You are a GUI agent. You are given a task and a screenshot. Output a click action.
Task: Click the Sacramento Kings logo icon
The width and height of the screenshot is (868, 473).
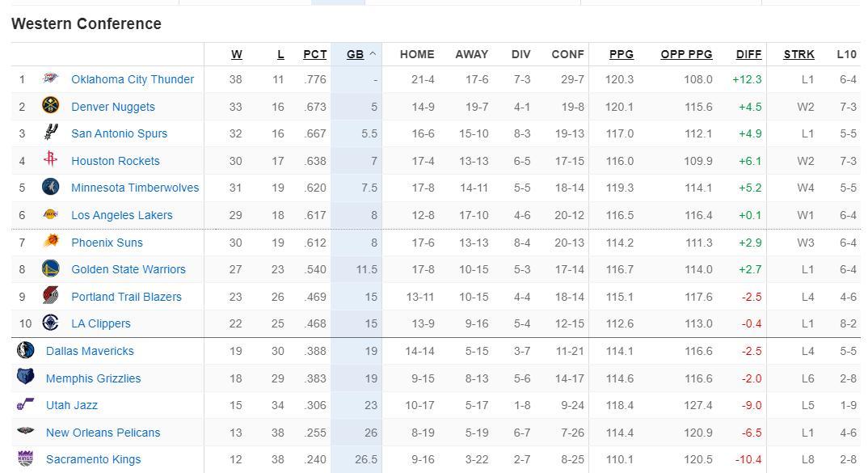[x=25, y=459]
